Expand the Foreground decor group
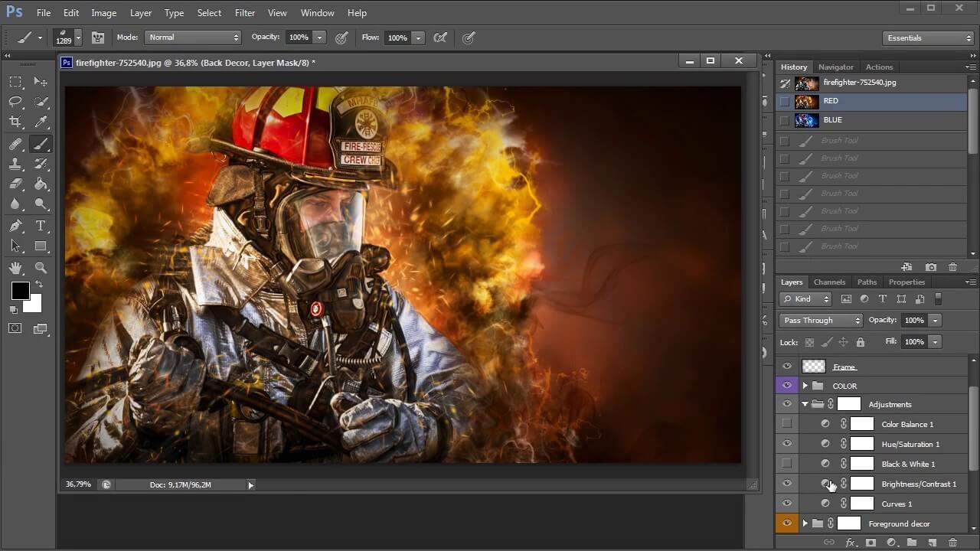Viewport: 980px width, 551px height. (x=805, y=523)
